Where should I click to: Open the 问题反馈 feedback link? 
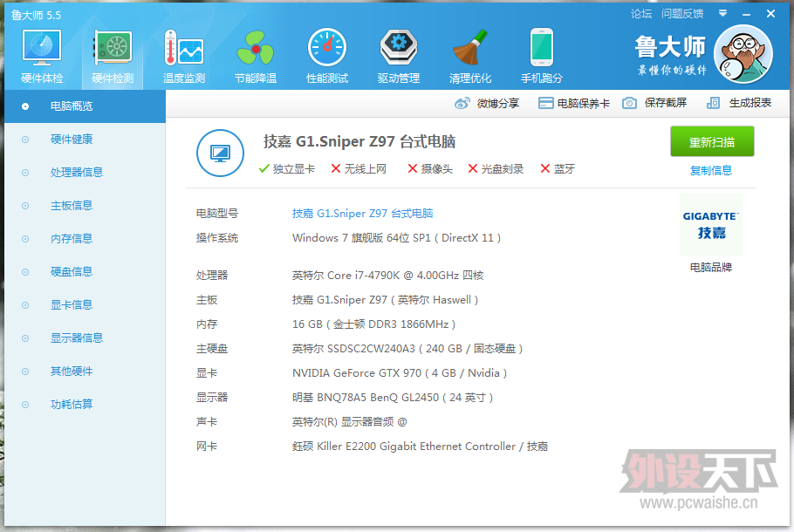click(x=682, y=14)
